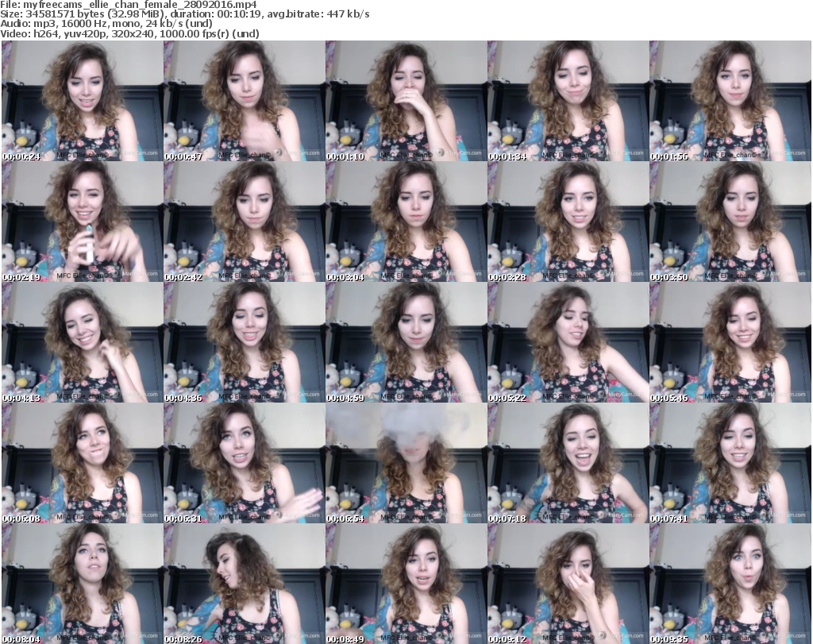Open the frame timestamped 00:03:50
The height and width of the screenshot is (644, 813).
tap(730, 222)
